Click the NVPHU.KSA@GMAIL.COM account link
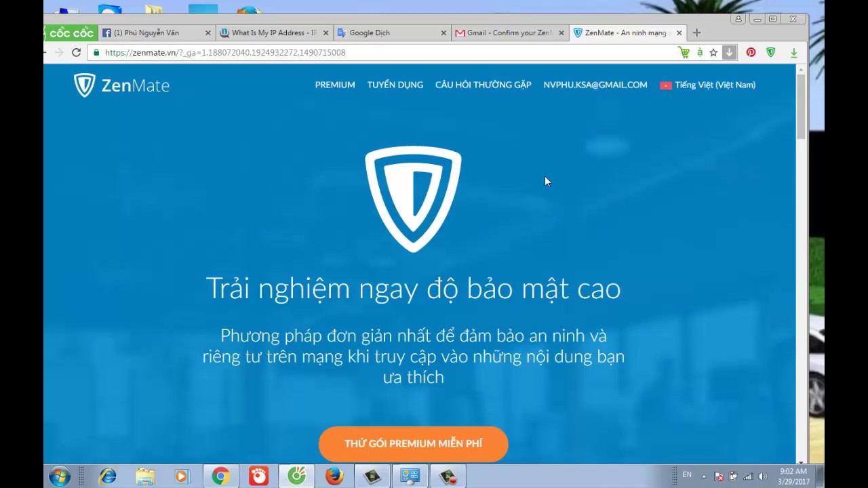This screenshot has height=488, width=868. click(x=595, y=85)
